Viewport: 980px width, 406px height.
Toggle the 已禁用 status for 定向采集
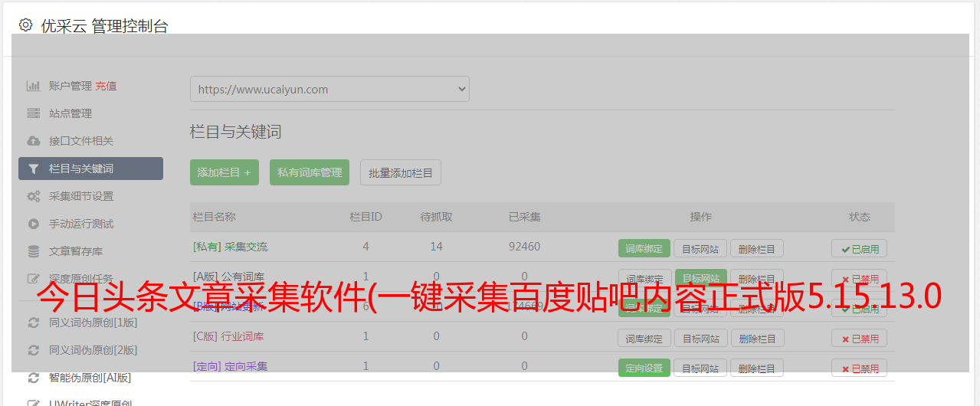(860, 368)
